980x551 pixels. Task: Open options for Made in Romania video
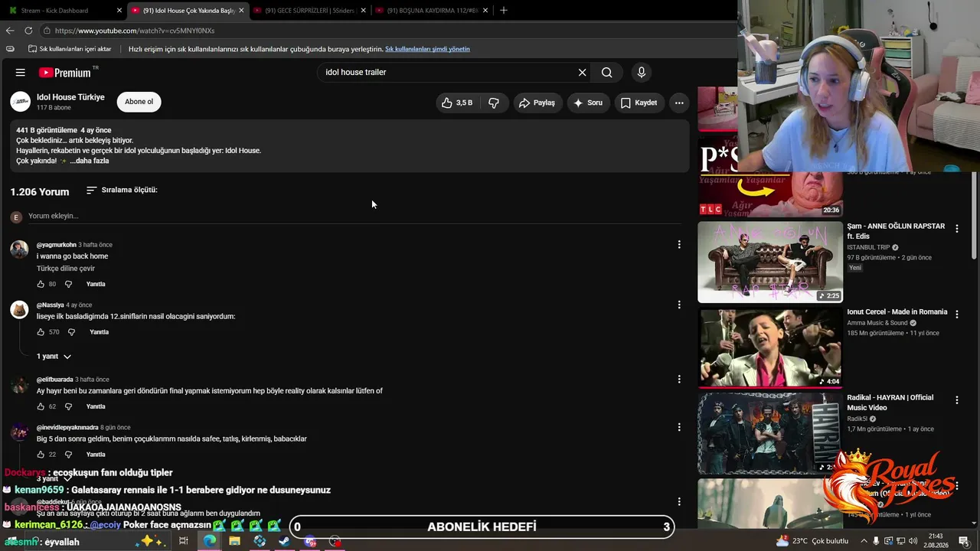(x=956, y=315)
